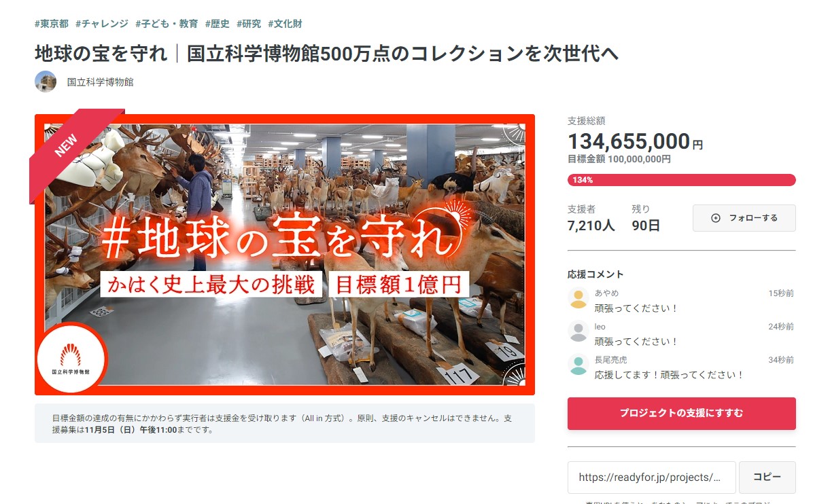This screenshot has width=830, height=504.
Task: Click the 国立科学博物館 profile avatar
Action: (x=46, y=82)
